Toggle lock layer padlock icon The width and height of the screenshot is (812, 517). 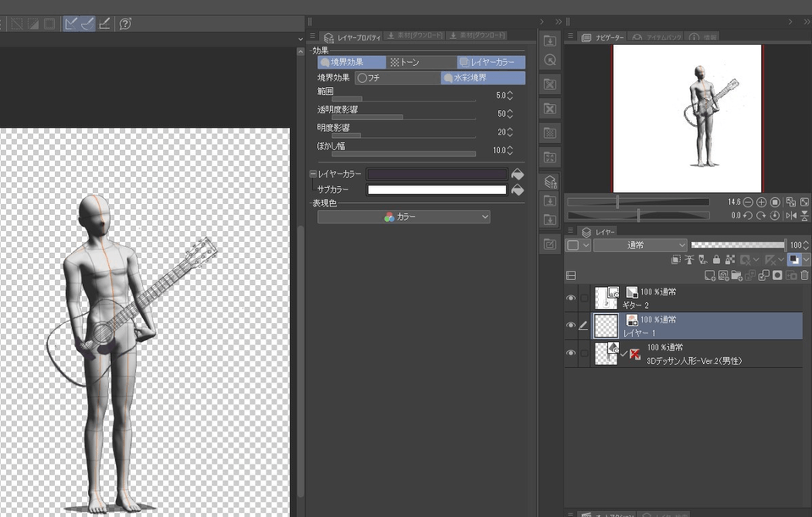pos(716,260)
